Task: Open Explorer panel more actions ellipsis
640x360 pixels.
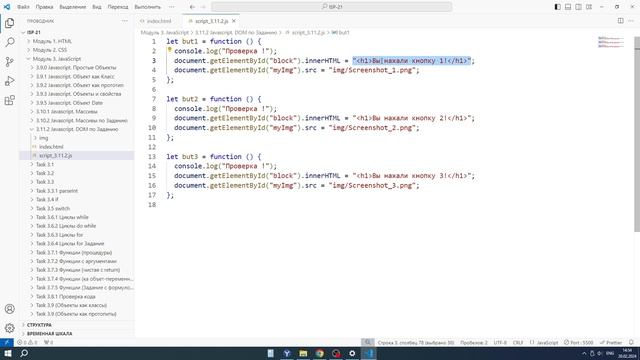Action: (124, 21)
